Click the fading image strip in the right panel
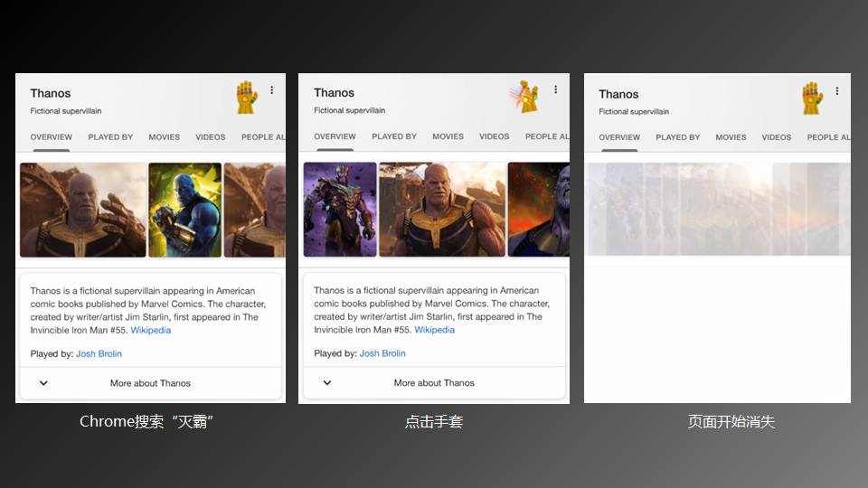The width and height of the screenshot is (868, 488). 719,209
